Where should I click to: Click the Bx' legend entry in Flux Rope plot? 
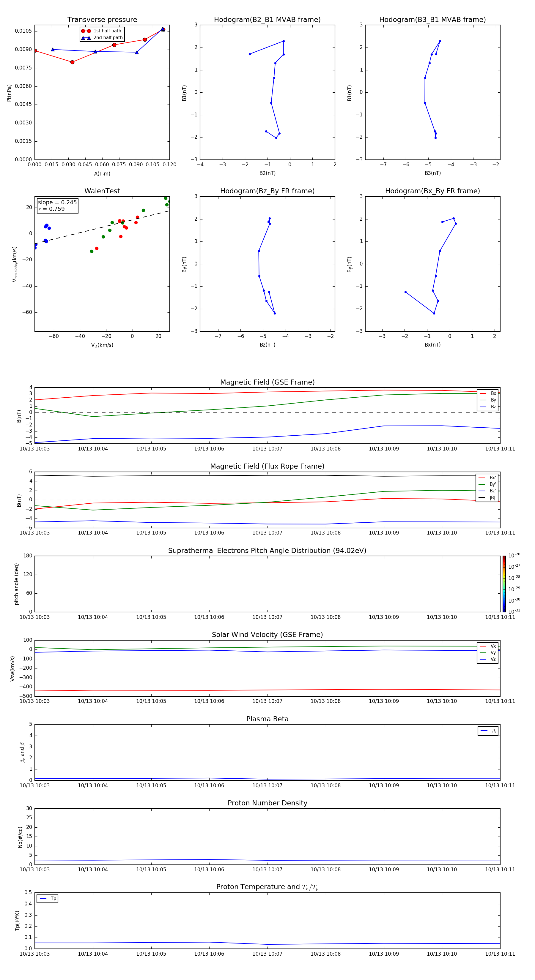click(x=487, y=478)
